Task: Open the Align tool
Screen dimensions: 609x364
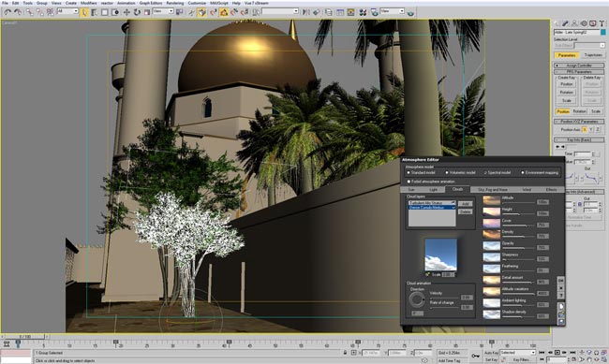Action: [x=317, y=12]
